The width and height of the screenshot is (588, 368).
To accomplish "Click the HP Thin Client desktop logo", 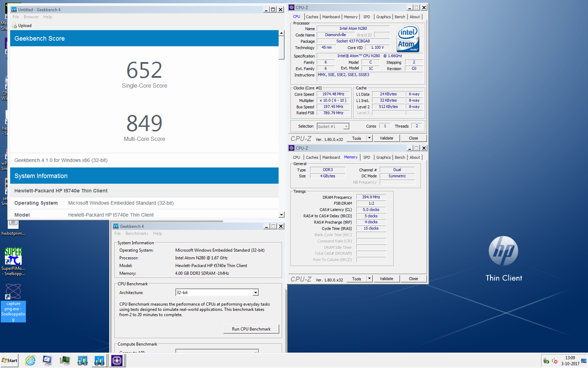I will [x=504, y=259].
